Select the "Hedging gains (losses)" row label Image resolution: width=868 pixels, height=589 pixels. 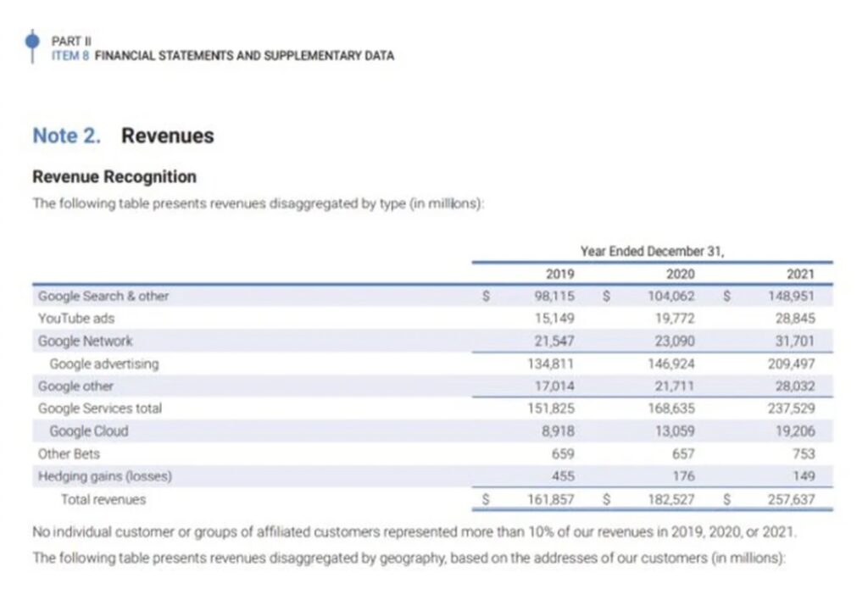105,476
